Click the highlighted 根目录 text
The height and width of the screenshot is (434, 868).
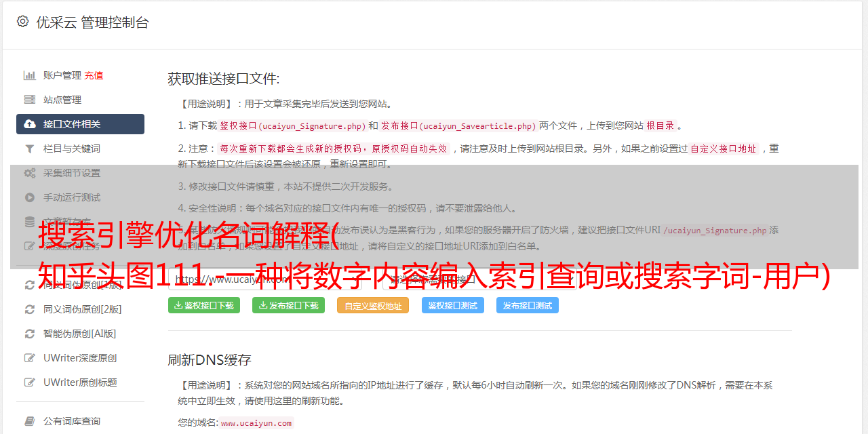[660, 125]
